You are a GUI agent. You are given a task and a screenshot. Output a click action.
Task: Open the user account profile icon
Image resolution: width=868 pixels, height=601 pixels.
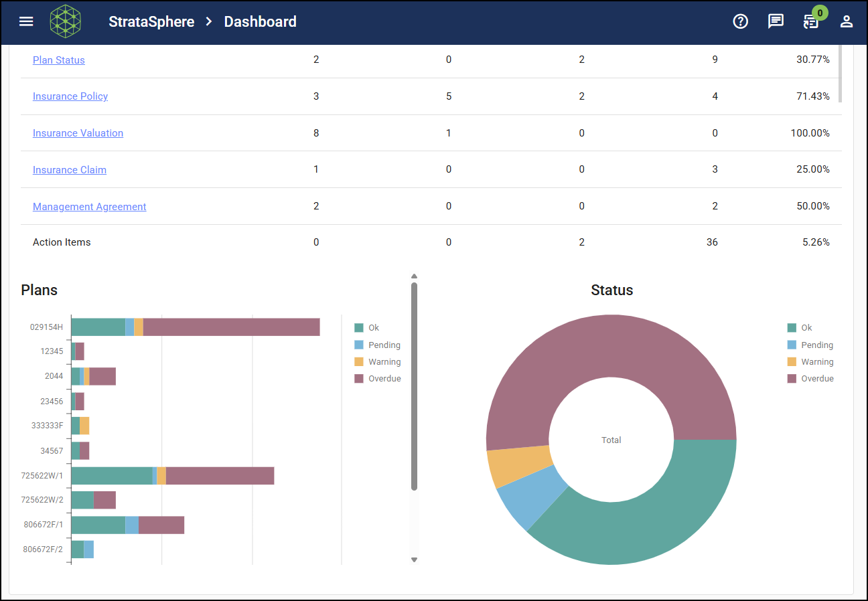pyautogui.click(x=847, y=21)
